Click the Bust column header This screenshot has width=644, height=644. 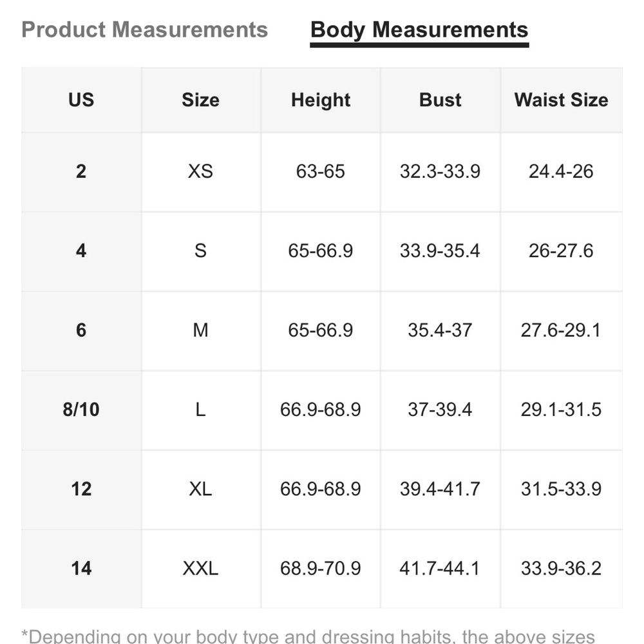(440, 100)
